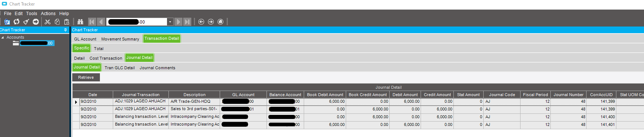This screenshot has width=644, height=137.
Task: Switch to the Total sub-tab
Action: pos(99,49)
